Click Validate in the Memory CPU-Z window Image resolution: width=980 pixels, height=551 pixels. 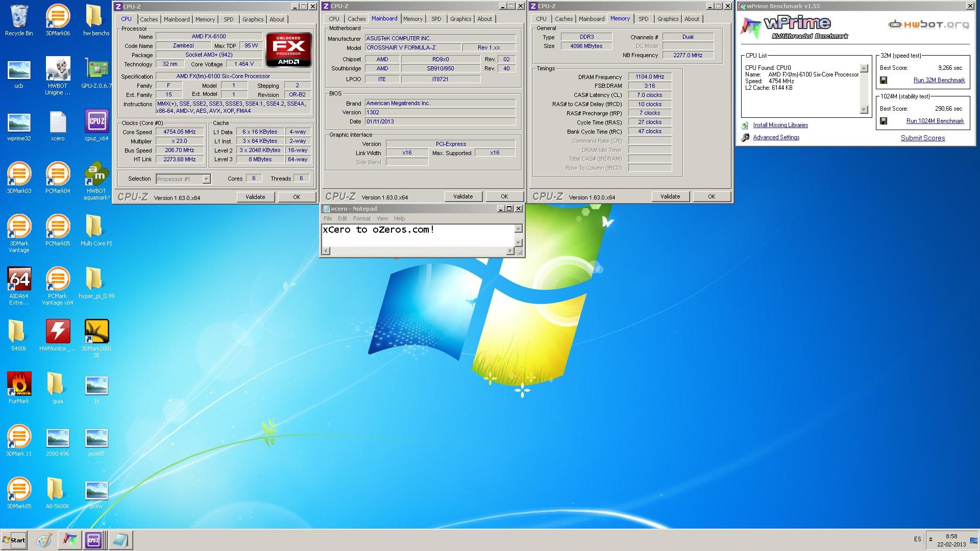[670, 196]
